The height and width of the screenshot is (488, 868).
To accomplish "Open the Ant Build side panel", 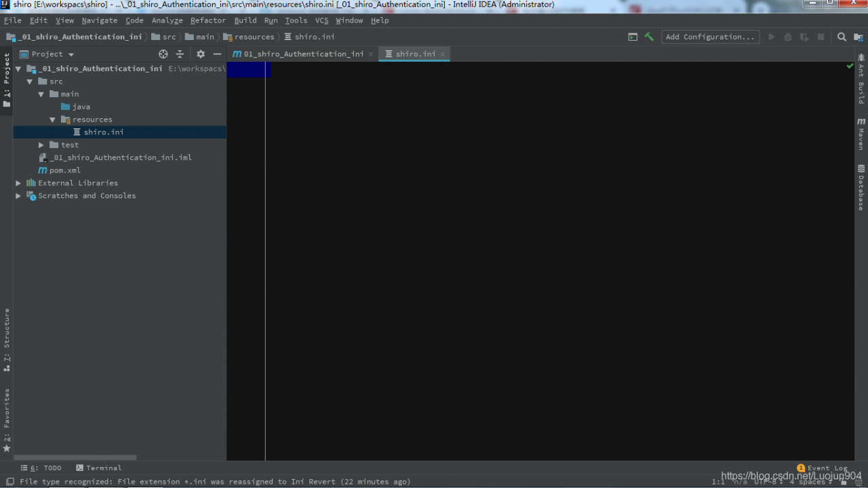I will point(861,78).
